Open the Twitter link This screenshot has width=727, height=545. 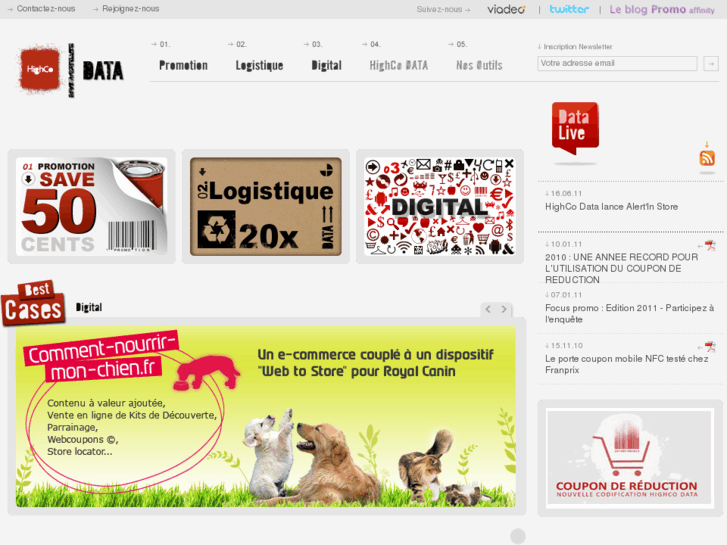569,9
